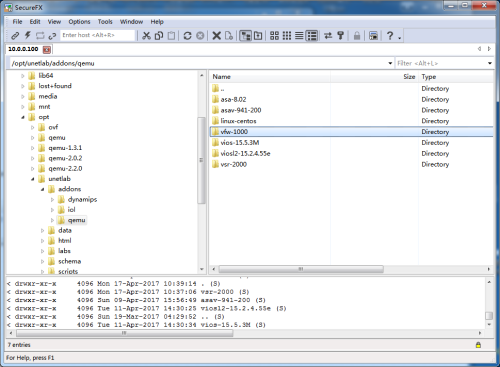
Task: Click the Quick Connect lightning bolt icon
Action: click(x=27, y=35)
